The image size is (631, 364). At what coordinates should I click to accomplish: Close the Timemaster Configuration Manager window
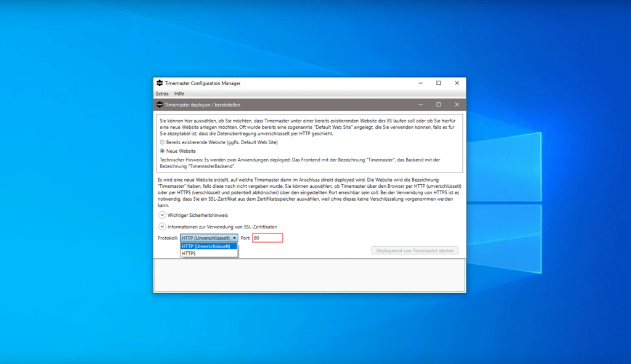[457, 83]
